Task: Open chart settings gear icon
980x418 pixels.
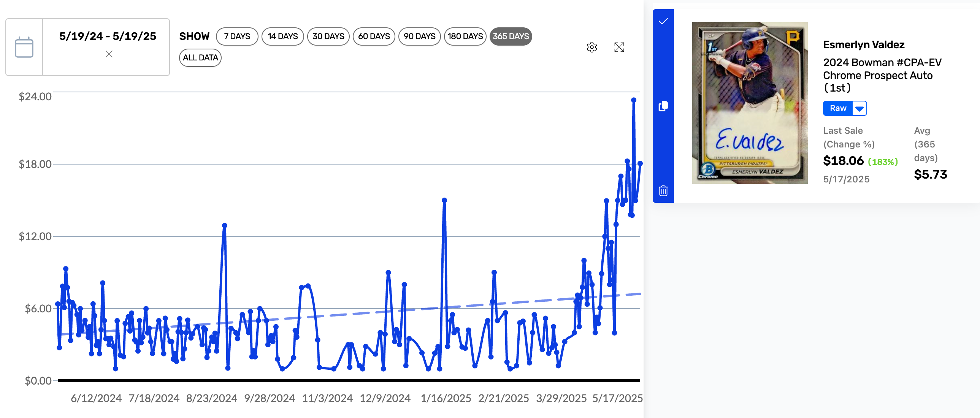Action: pos(591,47)
